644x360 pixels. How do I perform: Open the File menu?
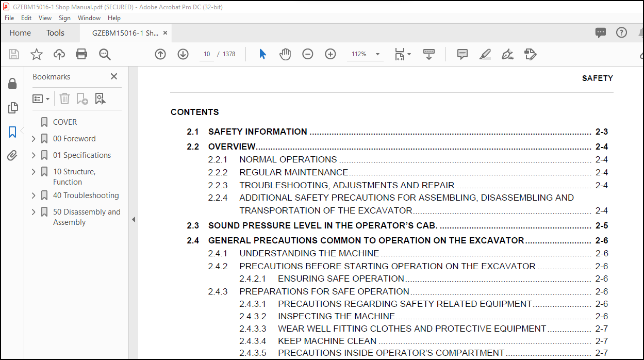pos(9,18)
